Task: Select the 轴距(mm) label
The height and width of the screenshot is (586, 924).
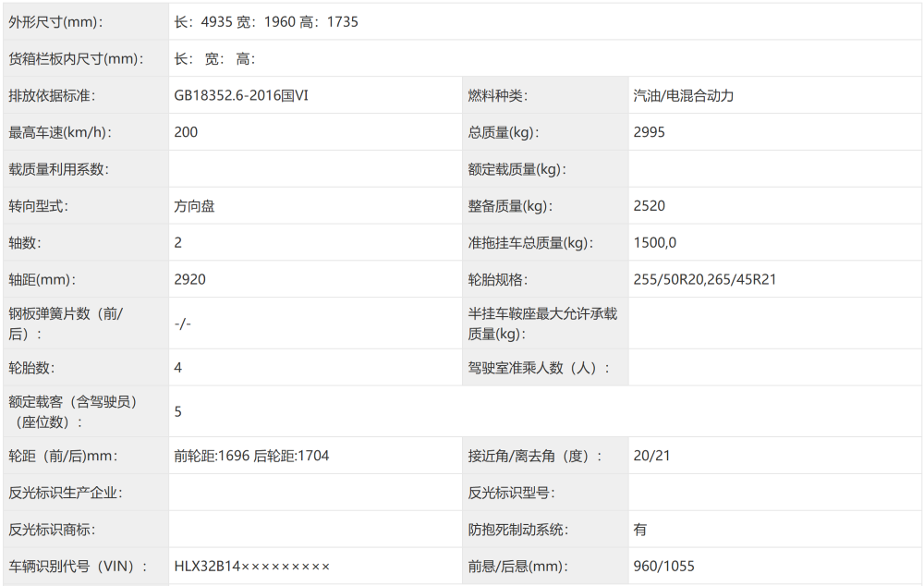Action: (42, 279)
